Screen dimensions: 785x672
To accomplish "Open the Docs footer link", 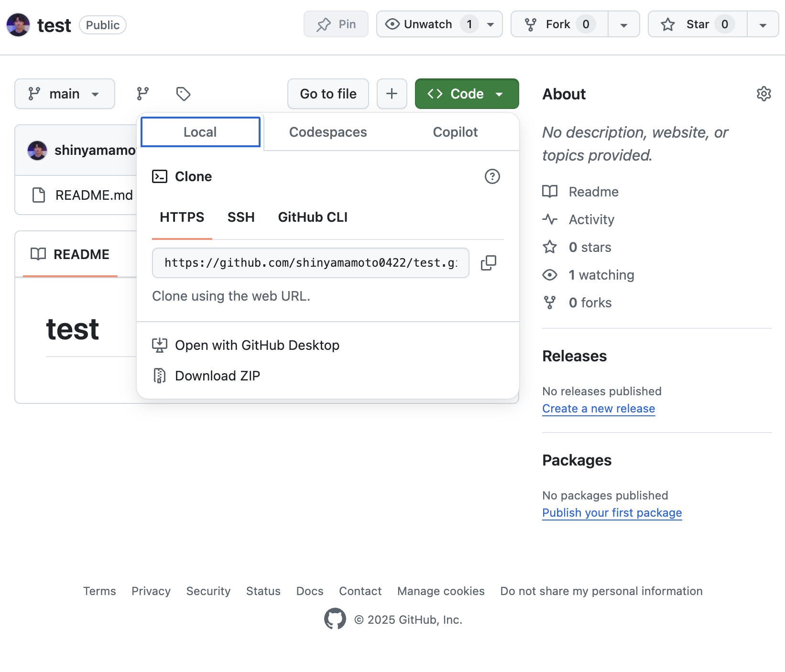I will pos(310,591).
